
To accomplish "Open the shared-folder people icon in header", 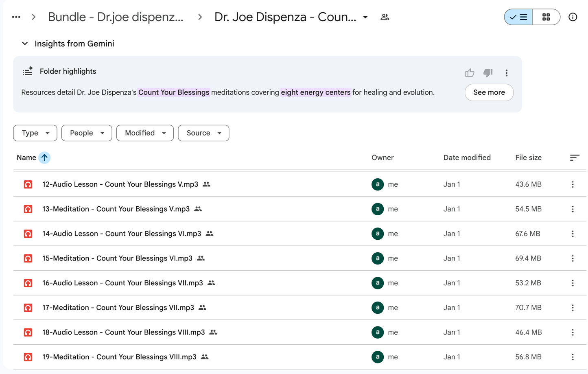I will pos(385,17).
